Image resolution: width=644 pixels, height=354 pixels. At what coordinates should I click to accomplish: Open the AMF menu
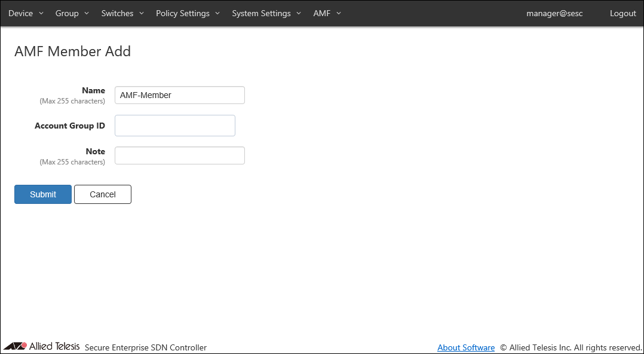(x=327, y=13)
